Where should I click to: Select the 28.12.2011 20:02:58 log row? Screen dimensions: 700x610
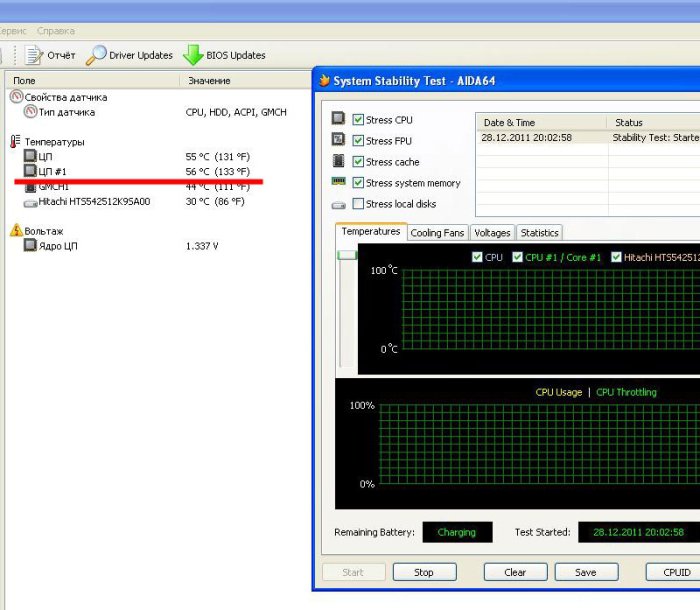point(588,138)
